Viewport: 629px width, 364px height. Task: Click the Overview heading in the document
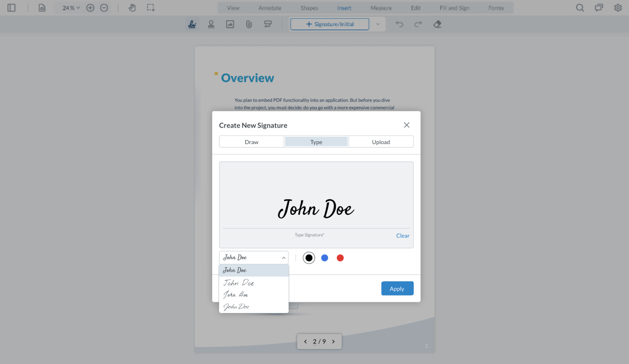[x=248, y=78]
